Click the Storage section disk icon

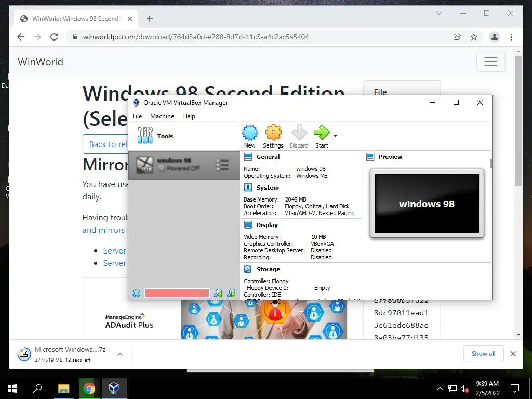248,269
